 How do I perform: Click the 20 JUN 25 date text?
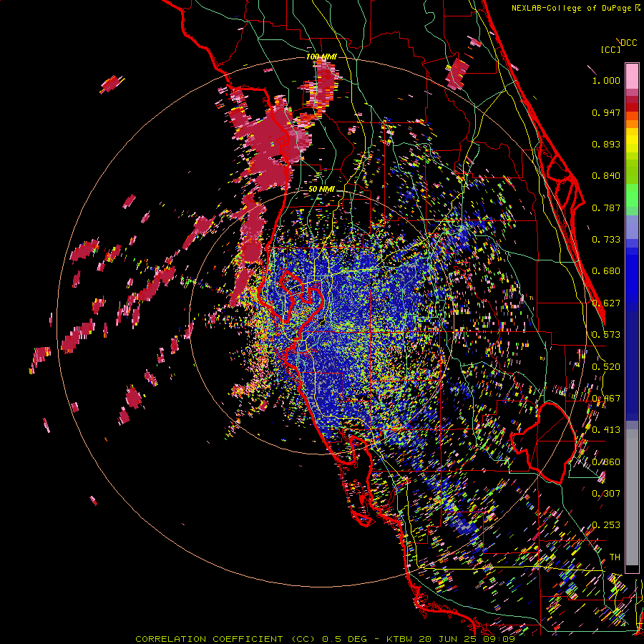pos(449,639)
